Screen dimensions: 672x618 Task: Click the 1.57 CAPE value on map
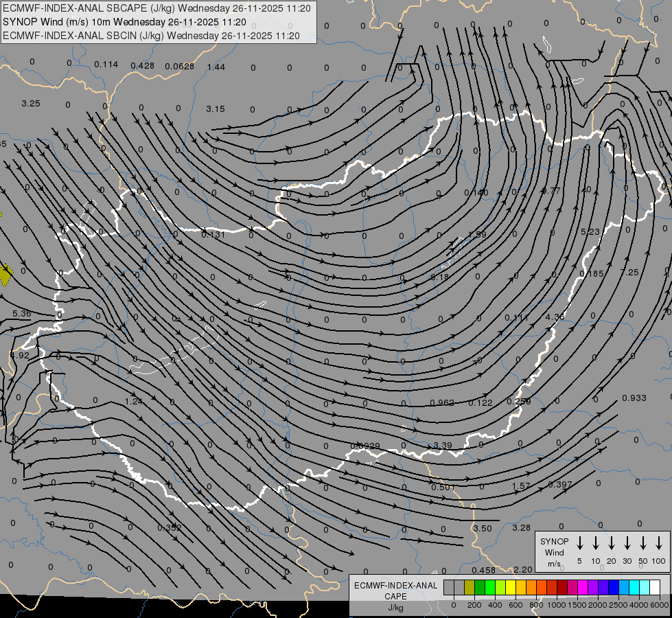pyautogui.click(x=521, y=486)
